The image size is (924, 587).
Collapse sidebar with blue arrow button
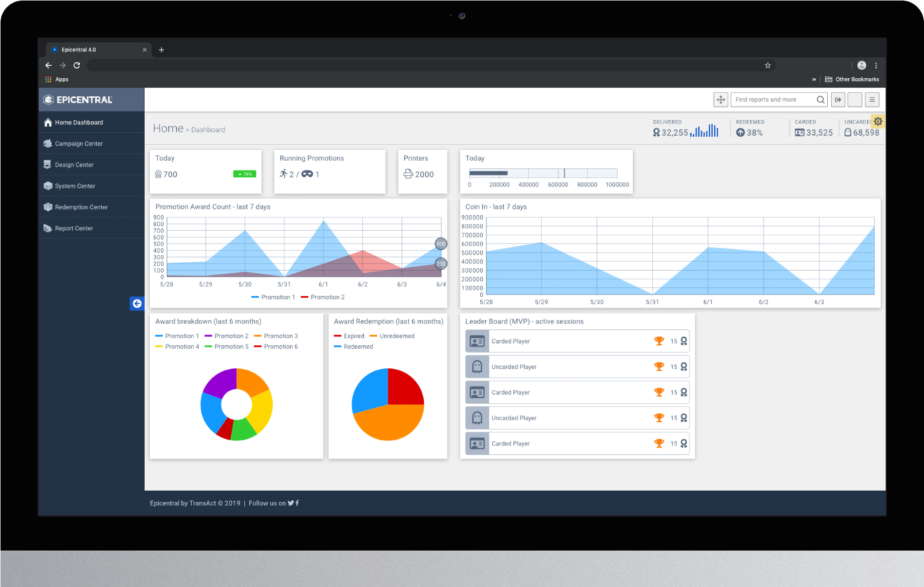point(136,304)
